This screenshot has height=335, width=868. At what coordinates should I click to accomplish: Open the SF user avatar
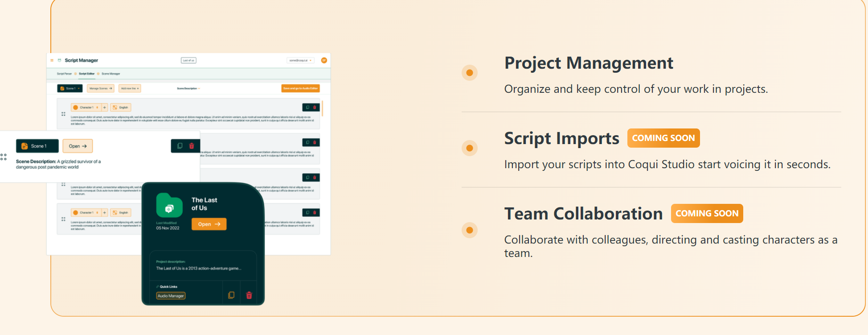click(x=324, y=60)
